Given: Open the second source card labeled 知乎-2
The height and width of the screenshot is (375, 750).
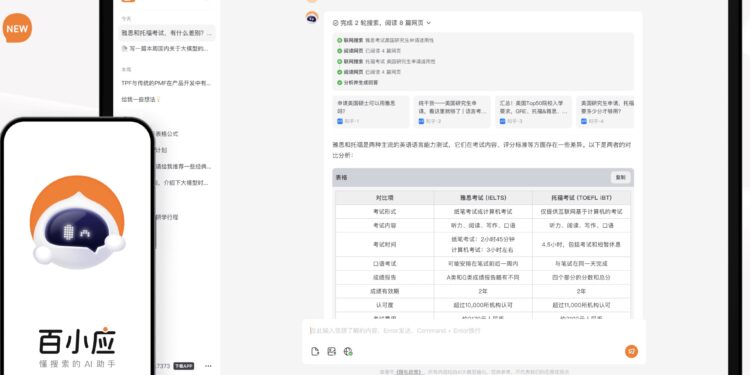Looking at the screenshot, I should [452, 111].
